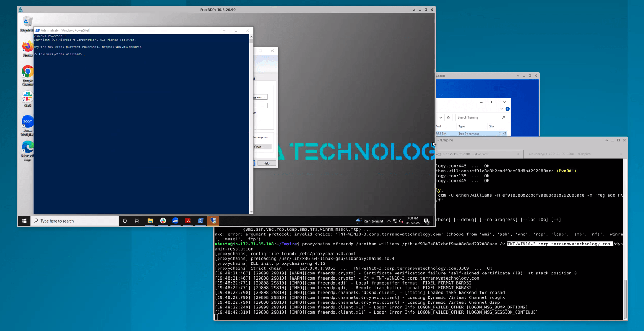
Task: Open the server address dropdown in the dialog
Action: 264,97
